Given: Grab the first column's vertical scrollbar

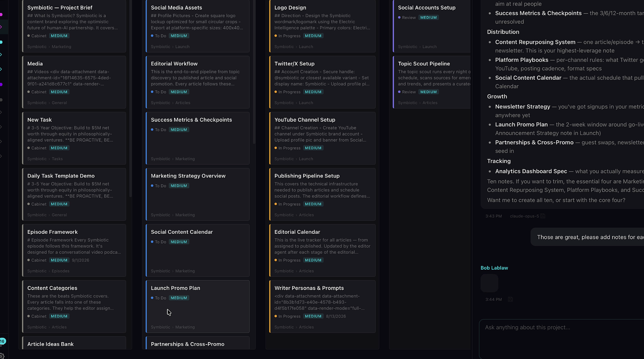Looking at the screenshot, I should (x=130, y=99).
